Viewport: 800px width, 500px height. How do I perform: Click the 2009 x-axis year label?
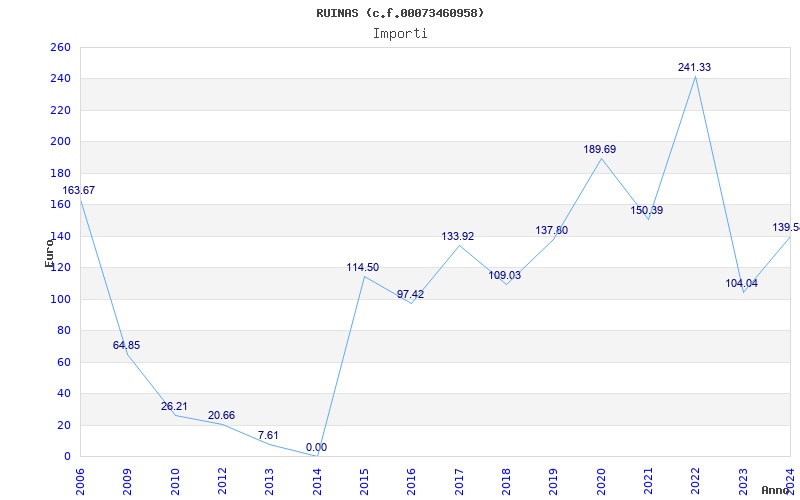128,482
